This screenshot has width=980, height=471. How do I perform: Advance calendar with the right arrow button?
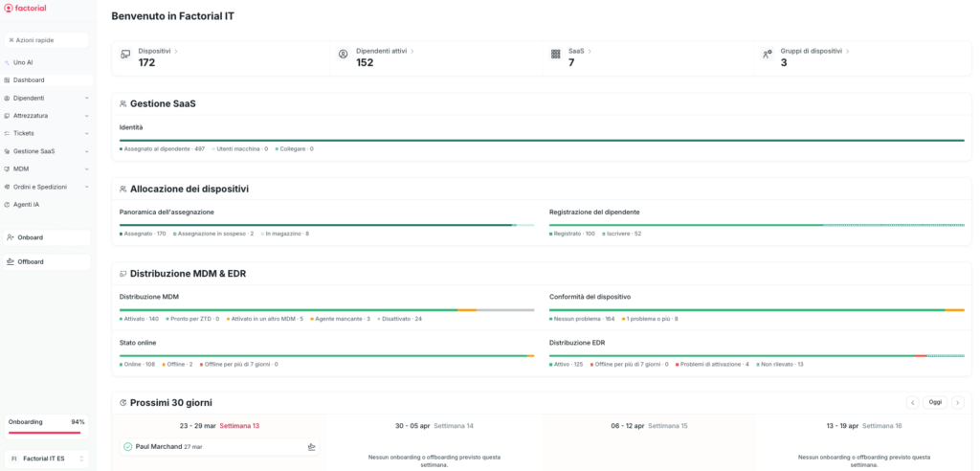(957, 402)
